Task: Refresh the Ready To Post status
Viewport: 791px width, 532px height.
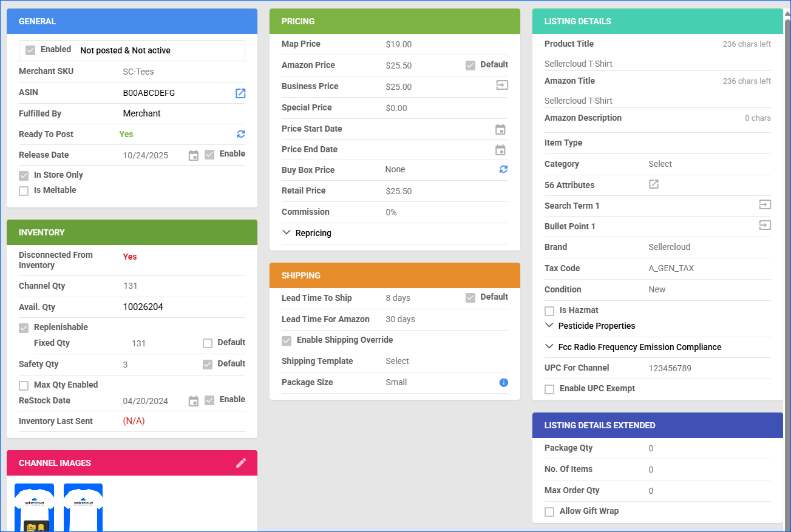Action: pos(241,134)
